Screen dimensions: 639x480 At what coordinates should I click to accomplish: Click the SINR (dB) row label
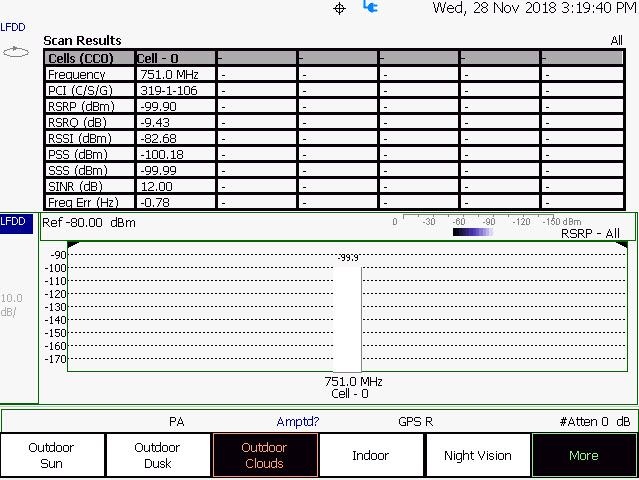click(x=75, y=186)
